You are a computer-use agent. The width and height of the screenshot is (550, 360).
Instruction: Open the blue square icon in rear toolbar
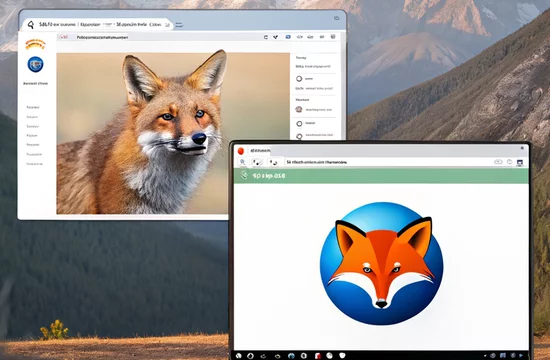pos(288,37)
